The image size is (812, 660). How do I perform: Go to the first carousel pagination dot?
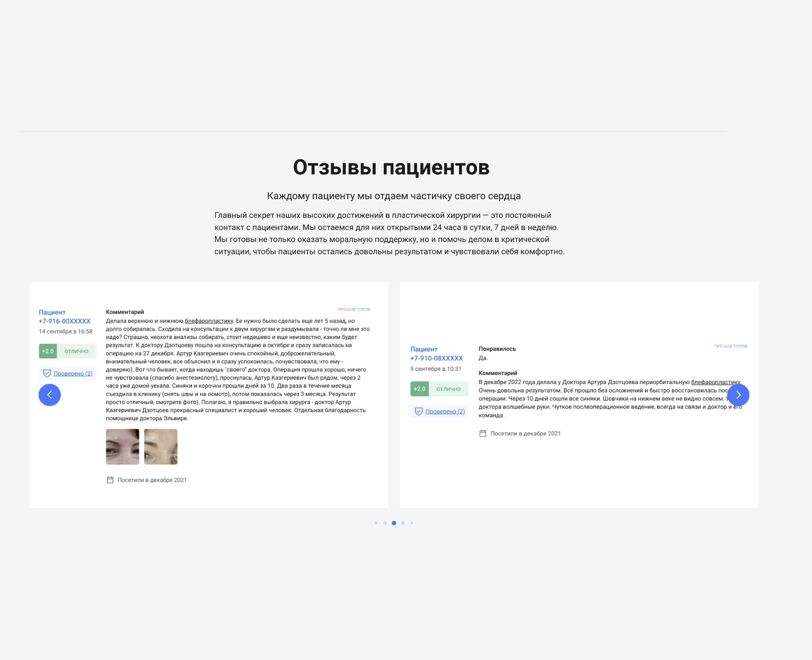[x=376, y=523]
